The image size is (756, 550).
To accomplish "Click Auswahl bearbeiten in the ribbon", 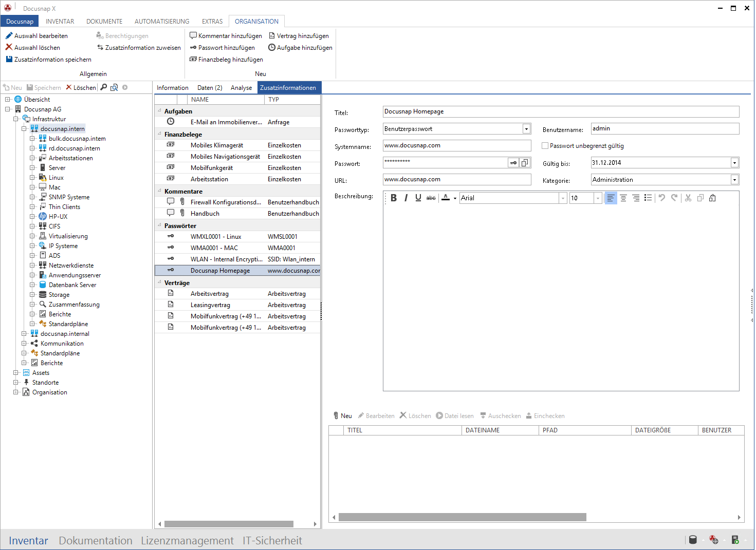I will click(36, 36).
